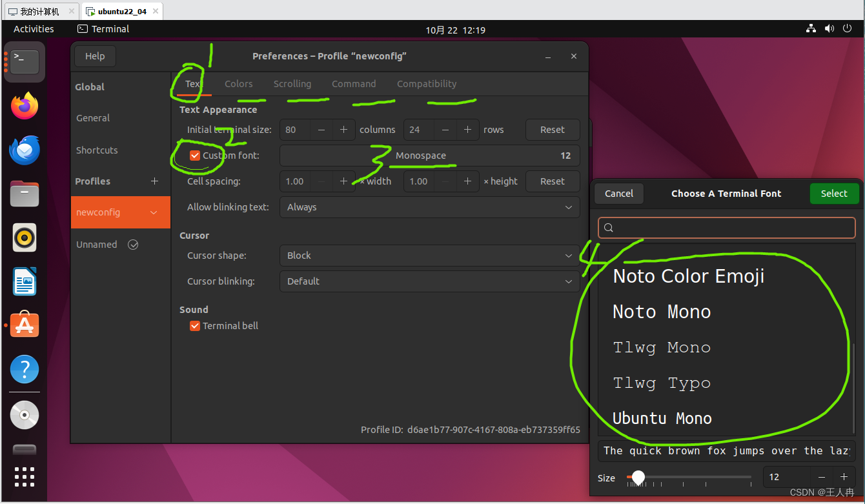Increase cell spacing height with plus
The width and height of the screenshot is (865, 504).
tap(468, 181)
